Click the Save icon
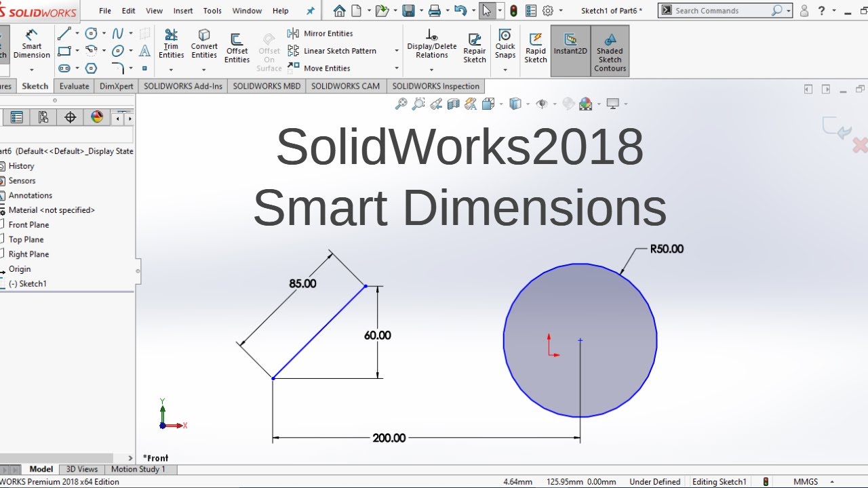This screenshot has width=868, height=488. click(x=408, y=10)
